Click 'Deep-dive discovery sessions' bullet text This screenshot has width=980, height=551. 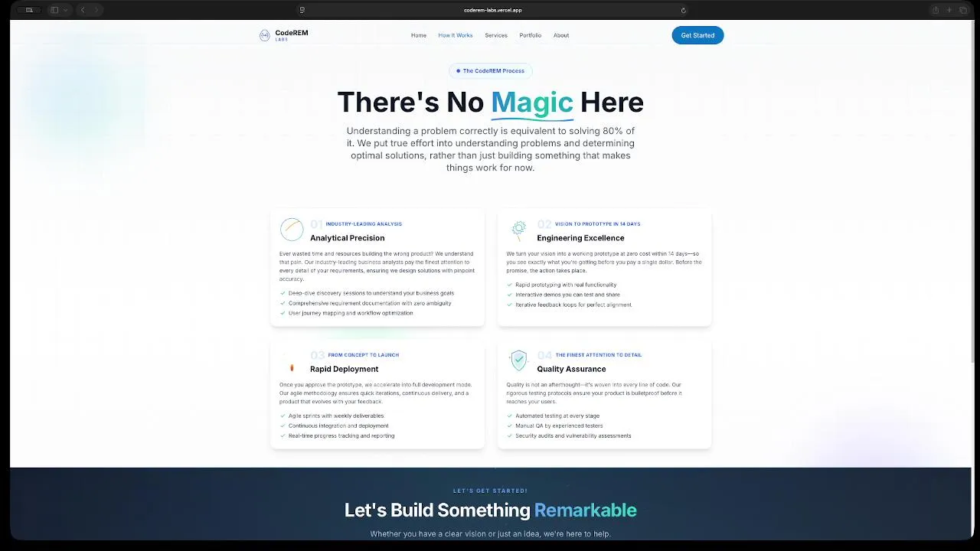[x=371, y=293]
